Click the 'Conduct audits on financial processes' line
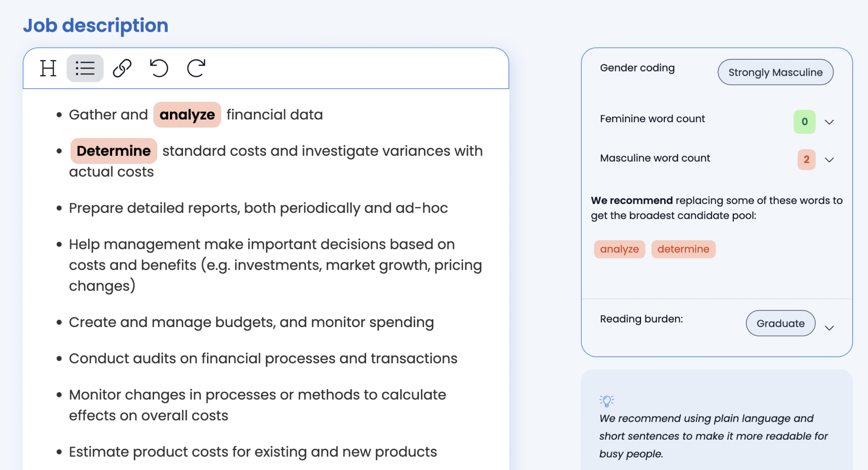Viewport: 868px width, 470px height. (263, 359)
